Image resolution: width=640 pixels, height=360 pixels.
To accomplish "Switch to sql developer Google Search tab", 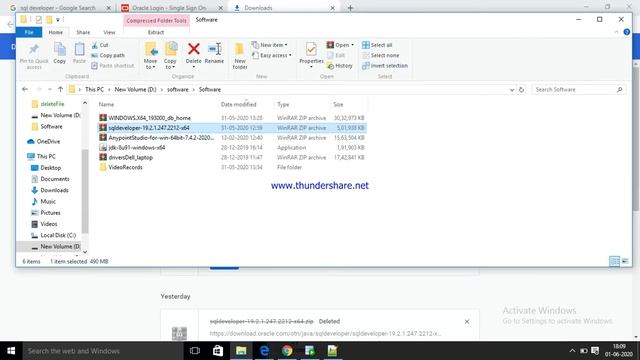I will point(58,8).
